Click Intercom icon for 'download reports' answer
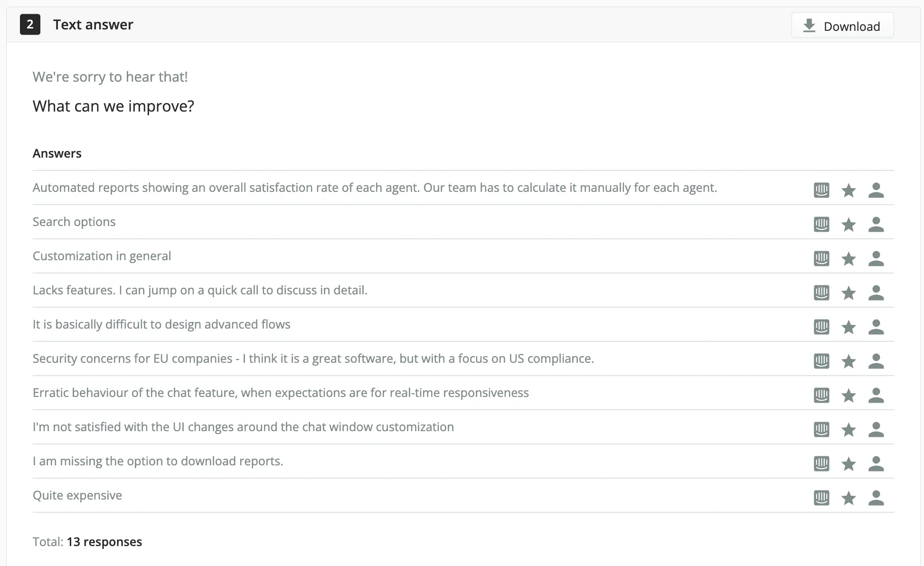 821,463
